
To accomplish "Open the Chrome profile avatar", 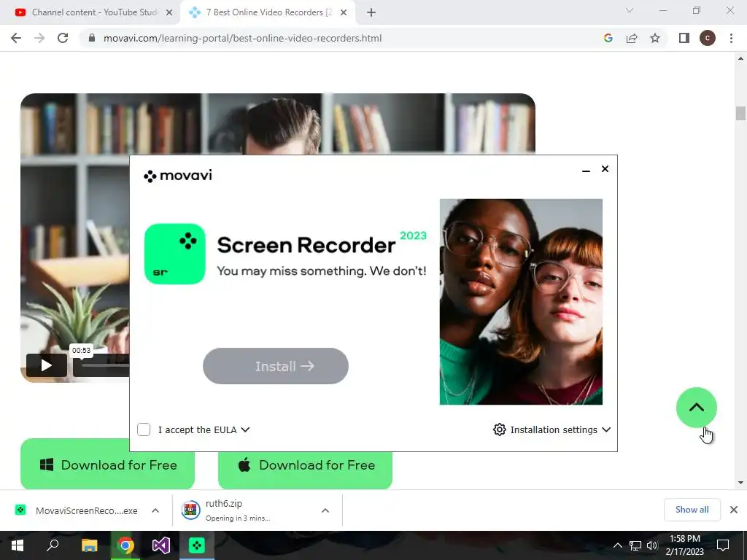I will pyautogui.click(x=708, y=38).
